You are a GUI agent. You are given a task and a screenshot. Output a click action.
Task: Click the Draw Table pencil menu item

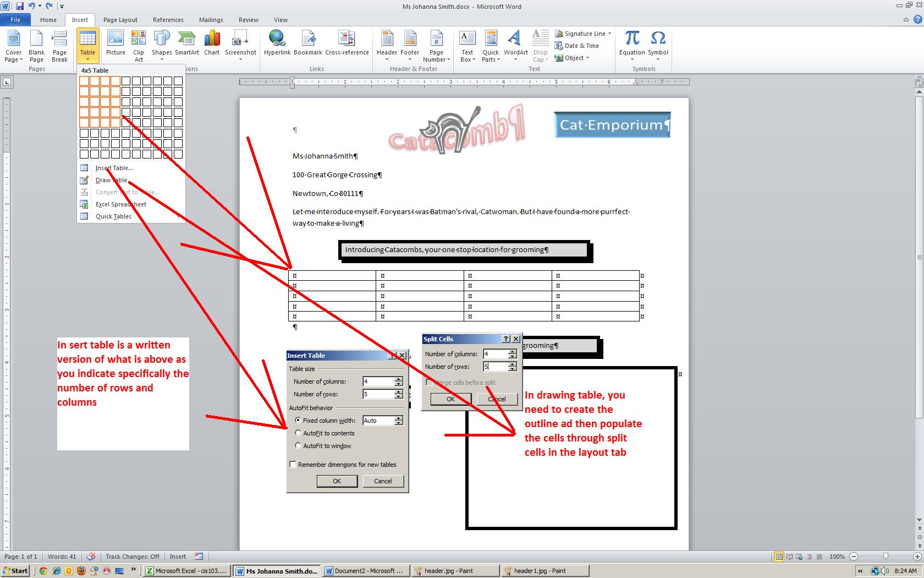[111, 180]
